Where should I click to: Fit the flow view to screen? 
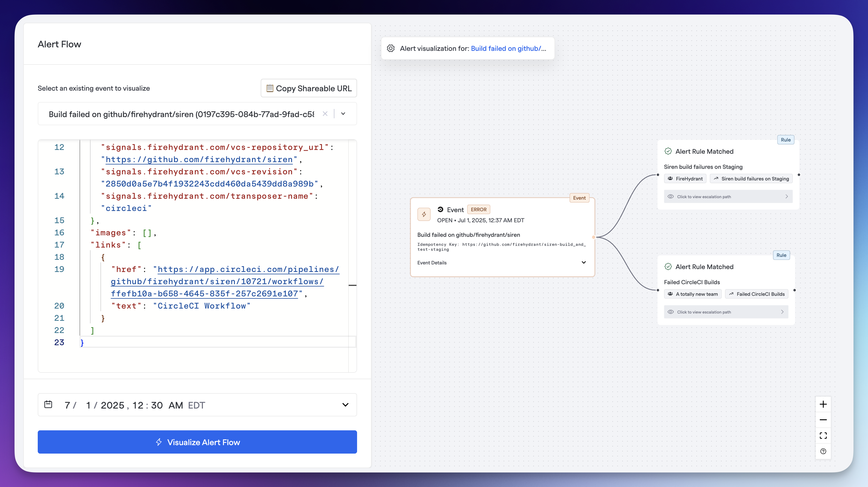[823, 435]
